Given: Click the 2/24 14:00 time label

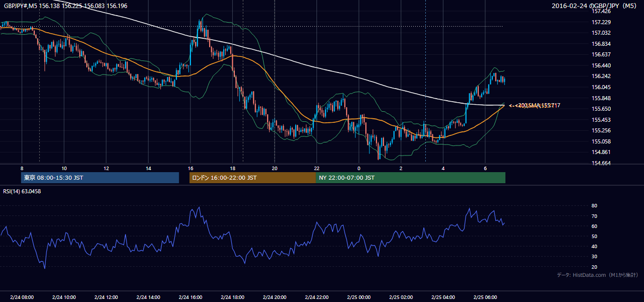Looking at the screenshot, I should 148,297.
